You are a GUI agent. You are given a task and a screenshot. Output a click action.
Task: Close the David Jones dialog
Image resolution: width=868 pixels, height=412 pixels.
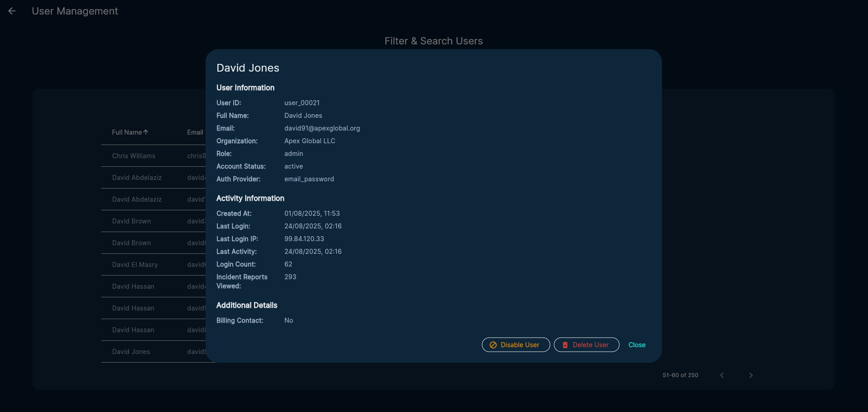coord(637,345)
